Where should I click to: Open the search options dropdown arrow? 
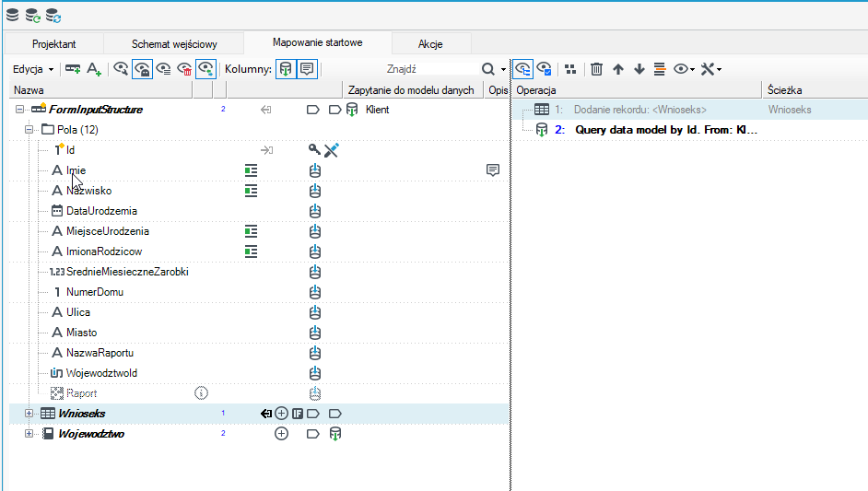coord(502,69)
